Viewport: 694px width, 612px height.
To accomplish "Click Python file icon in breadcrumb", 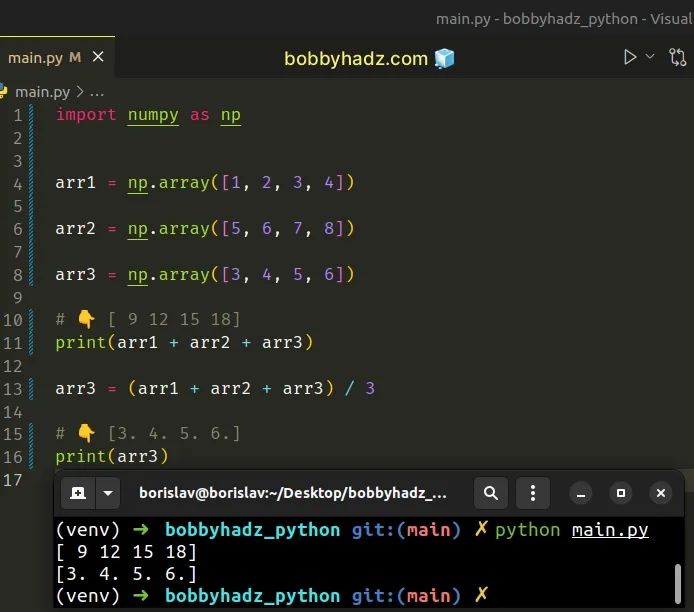I will coord(3,91).
